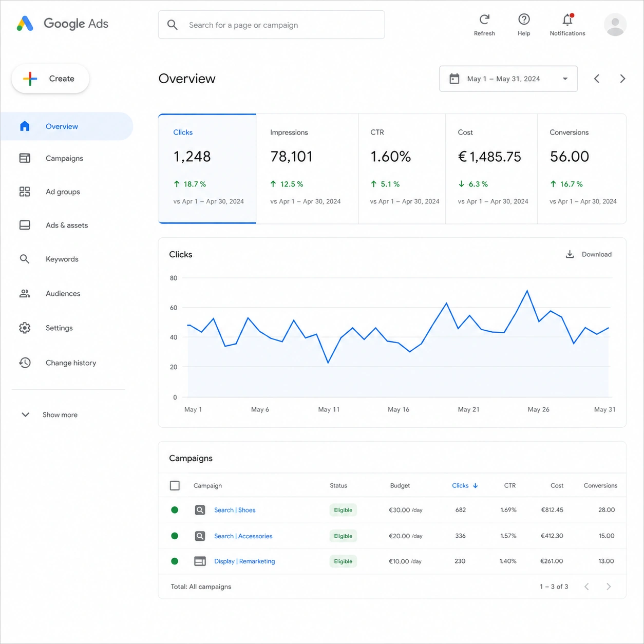Click previous page arrow in Campaigns table
The height and width of the screenshot is (644, 644).
pyautogui.click(x=586, y=586)
